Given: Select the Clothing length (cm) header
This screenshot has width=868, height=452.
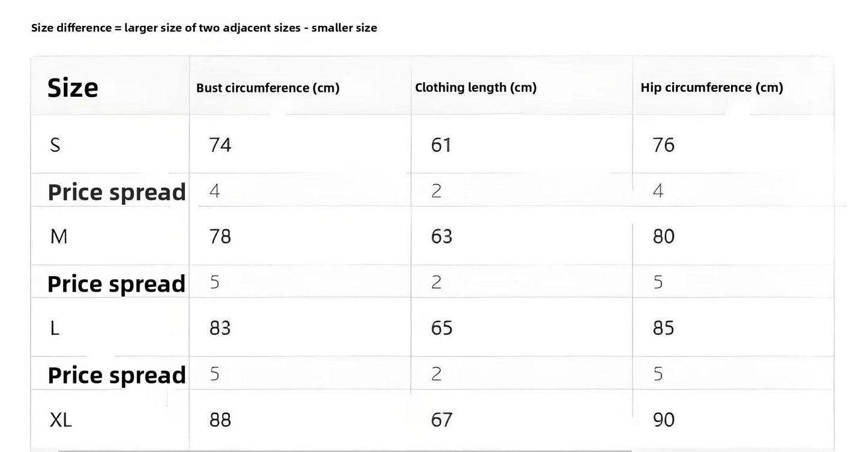Looking at the screenshot, I should coord(476,88).
